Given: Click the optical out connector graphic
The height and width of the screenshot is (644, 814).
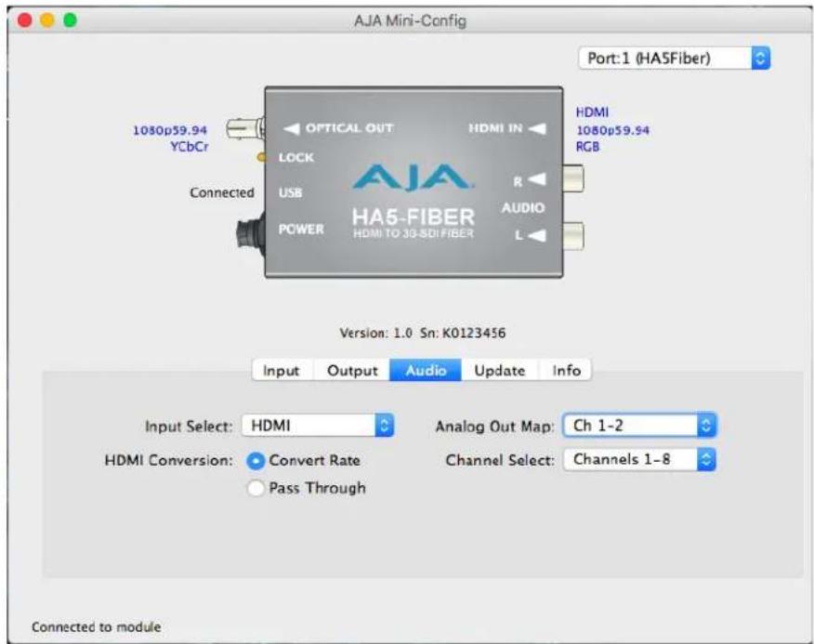Looking at the screenshot, I should 245,128.
